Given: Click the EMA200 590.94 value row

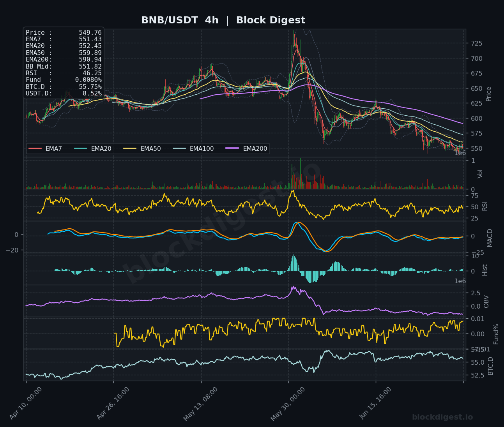Looking at the screenshot, I should [x=64, y=60].
